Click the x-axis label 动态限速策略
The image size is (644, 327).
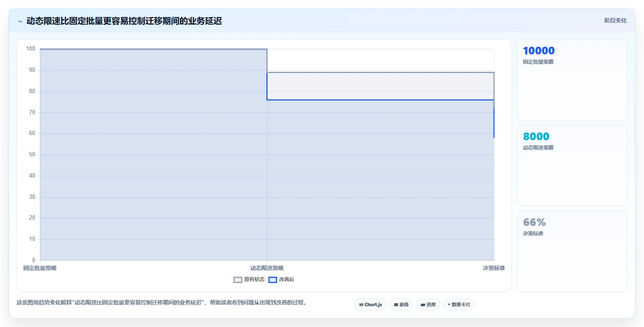pos(267,268)
